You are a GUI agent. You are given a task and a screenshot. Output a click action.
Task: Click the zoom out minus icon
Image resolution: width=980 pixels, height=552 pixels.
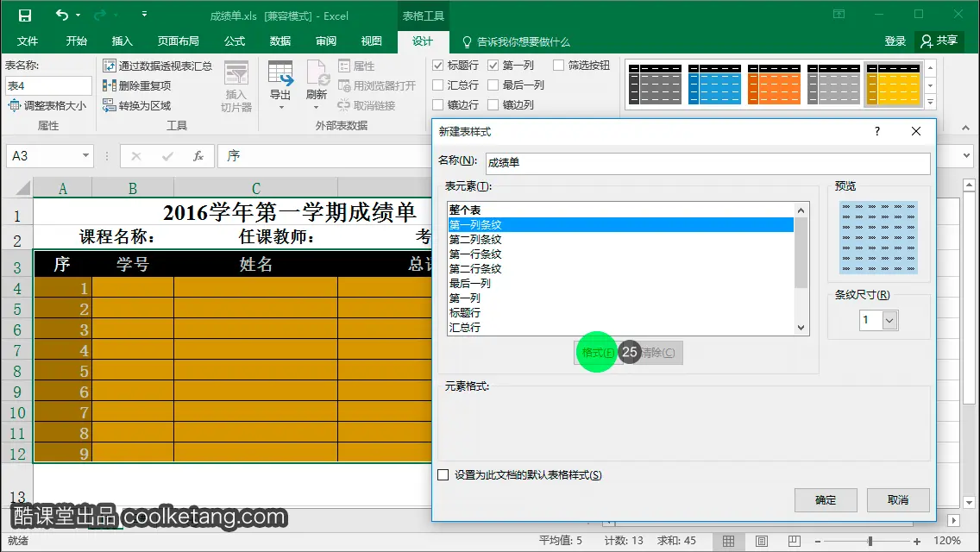click(818, 542)
